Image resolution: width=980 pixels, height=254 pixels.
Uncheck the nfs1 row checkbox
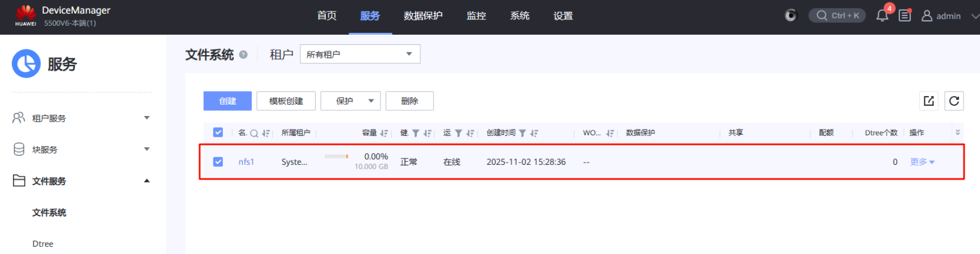(x=218, y=162)
